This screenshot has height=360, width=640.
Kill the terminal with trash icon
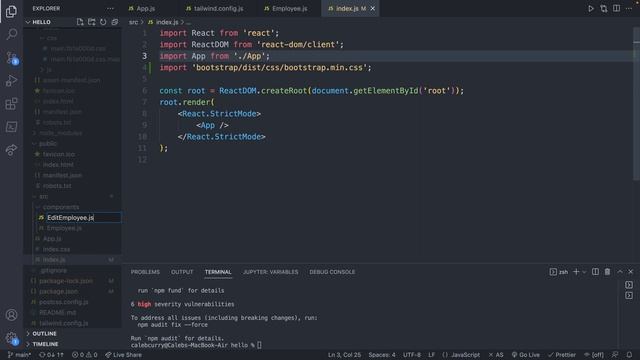coord(607,272)
